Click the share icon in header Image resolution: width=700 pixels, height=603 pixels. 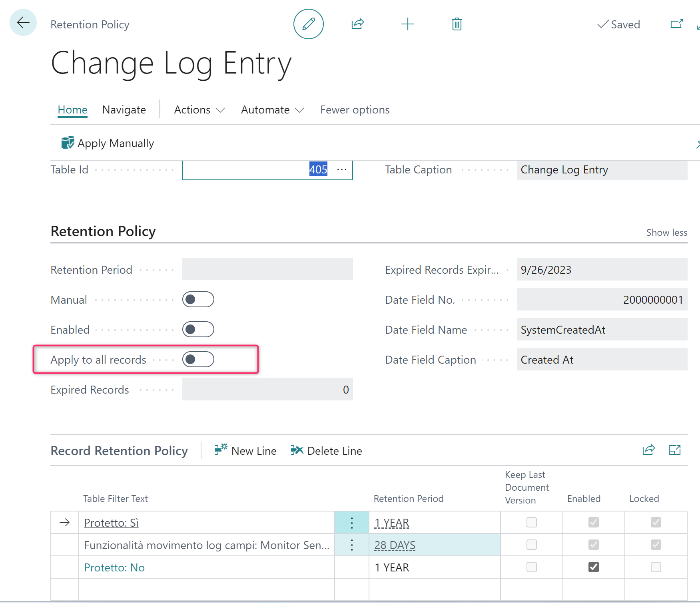[357, 24]
